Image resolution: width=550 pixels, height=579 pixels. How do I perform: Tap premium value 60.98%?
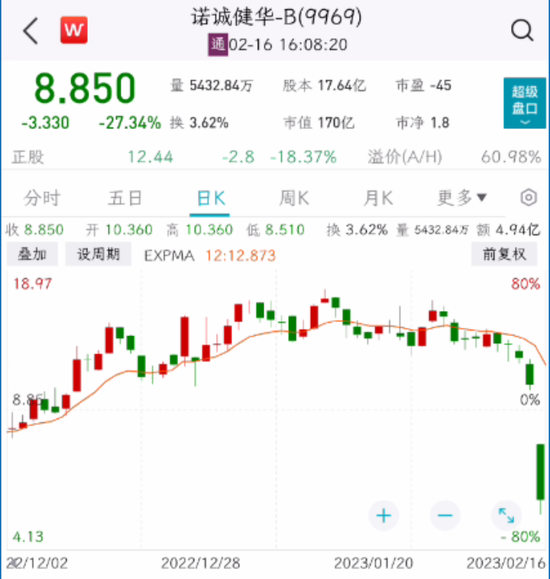click(511, 157)
